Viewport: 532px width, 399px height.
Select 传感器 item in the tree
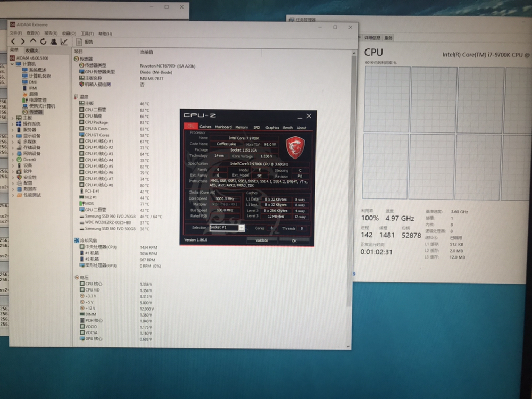click(36, 112)
